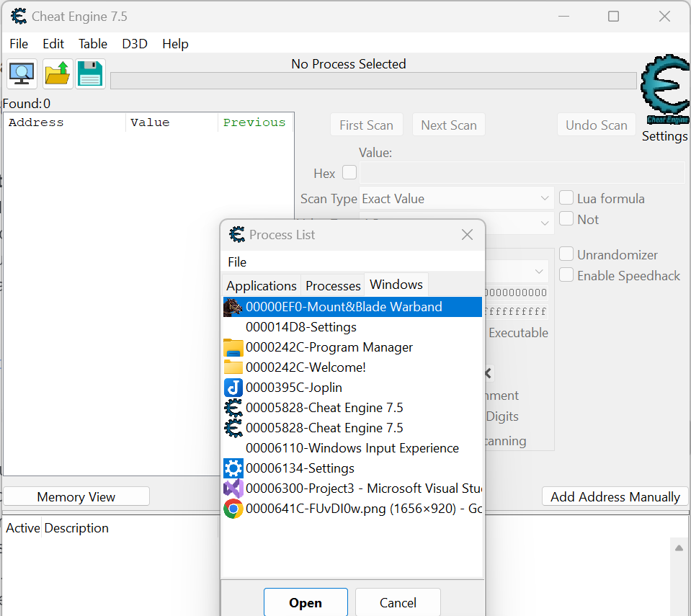
Task: Toggle the Hex checkbox
Action: pyautogui.click(x=349, y=172)
